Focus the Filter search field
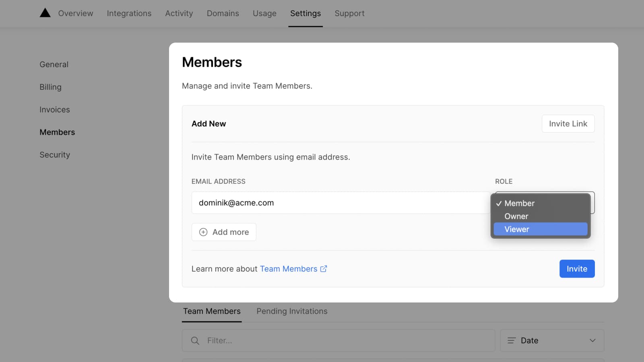644x362 pixels. click(x=346, y=341)
